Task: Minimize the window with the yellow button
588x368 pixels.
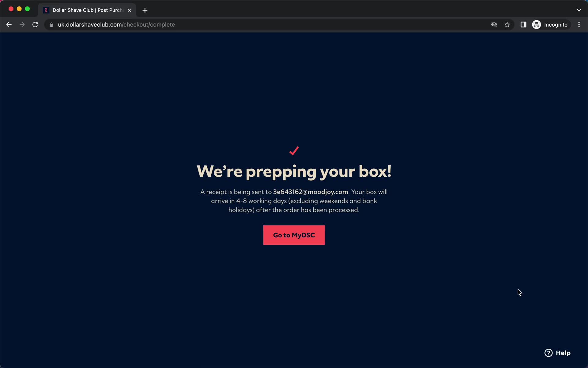Action: 19,9
